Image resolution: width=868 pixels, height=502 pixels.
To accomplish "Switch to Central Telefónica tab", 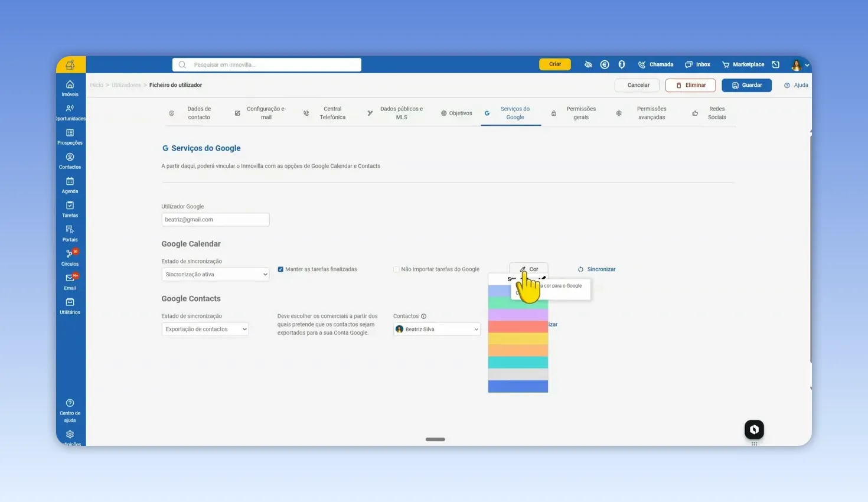I will click(325, 113).
